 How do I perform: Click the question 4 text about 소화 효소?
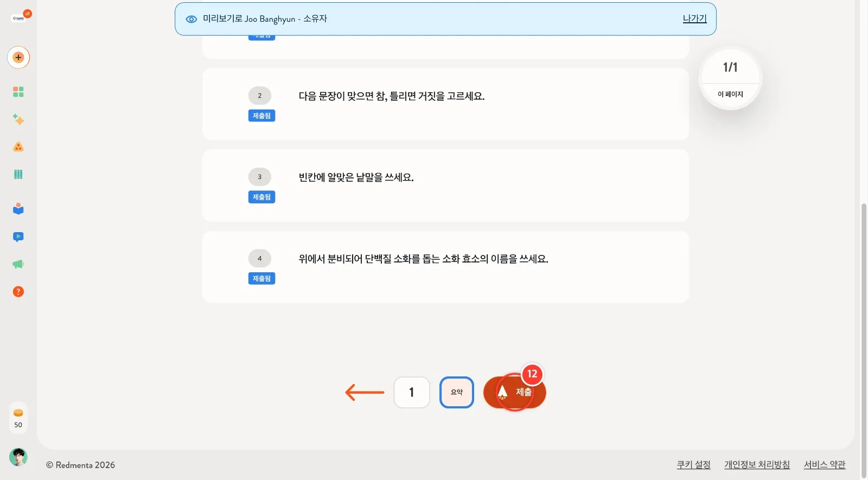424,259
